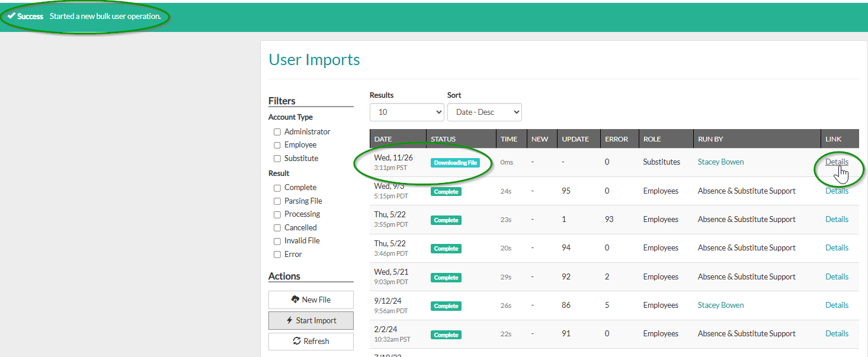Click the Complete badge in Wed 9/3 row
The image size is (868, 357).
tap(446, 191)
